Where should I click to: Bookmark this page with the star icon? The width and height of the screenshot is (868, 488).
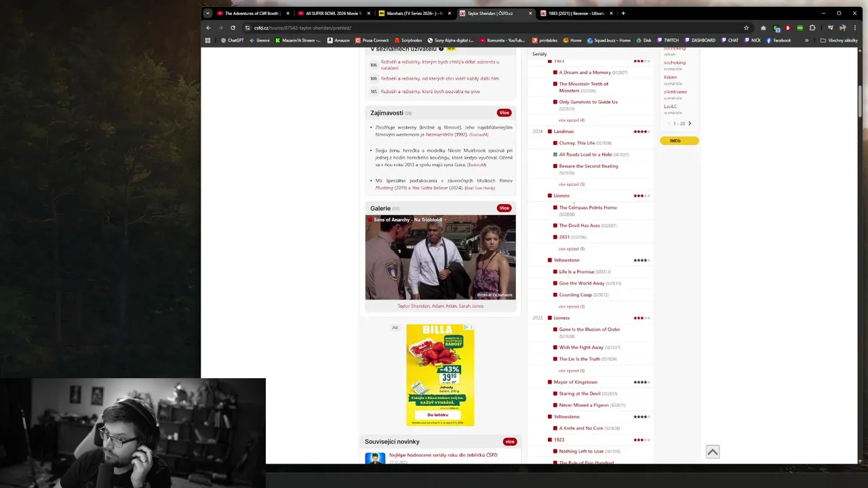point(746,28)
